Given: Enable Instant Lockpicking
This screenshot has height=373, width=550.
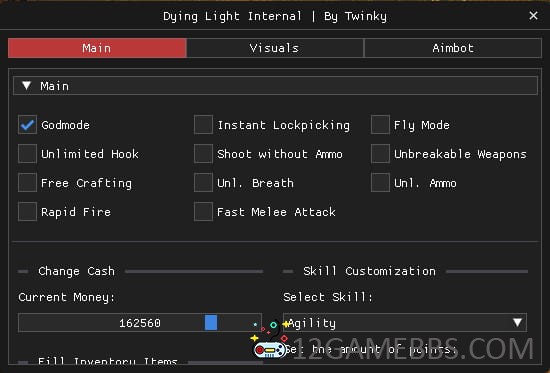Looking at the screenshot, I should click(203, 125).
